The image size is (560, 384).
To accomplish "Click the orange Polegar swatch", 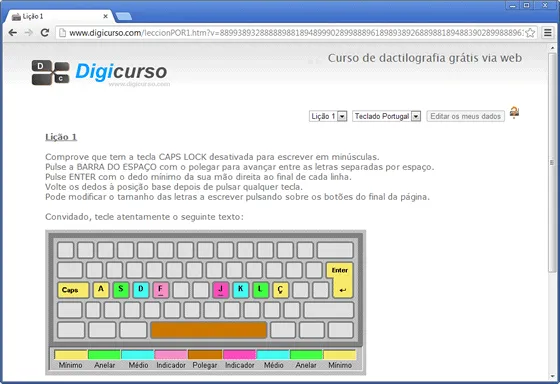I will click(205, 355).
